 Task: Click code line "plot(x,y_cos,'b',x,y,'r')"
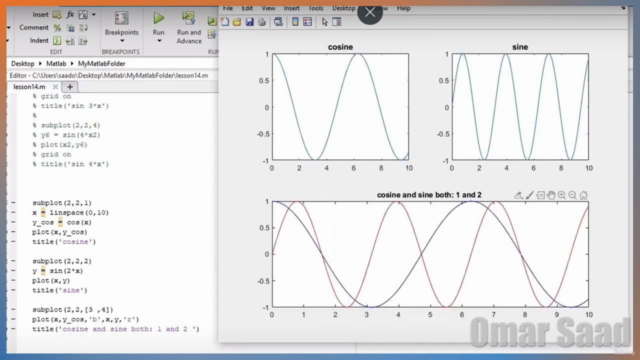86,320
